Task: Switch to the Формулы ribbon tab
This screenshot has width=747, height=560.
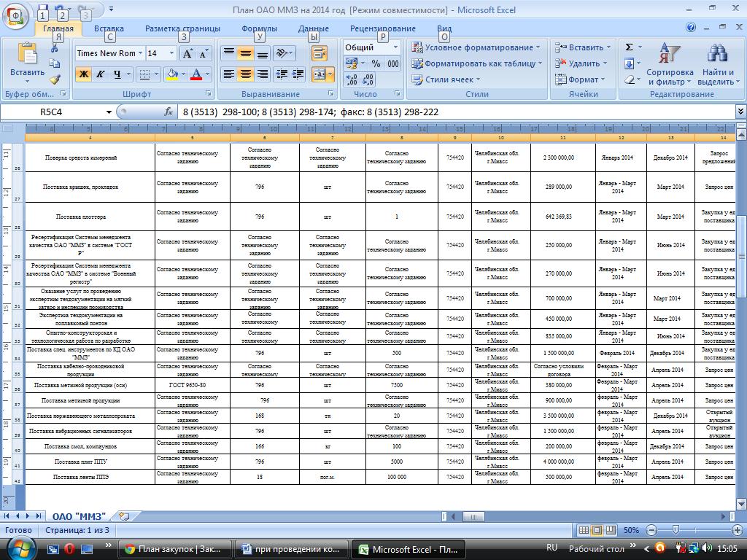Action: (x=259, y=28)
